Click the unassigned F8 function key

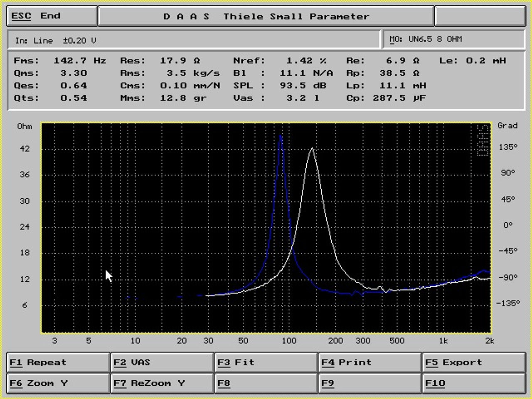266,383
